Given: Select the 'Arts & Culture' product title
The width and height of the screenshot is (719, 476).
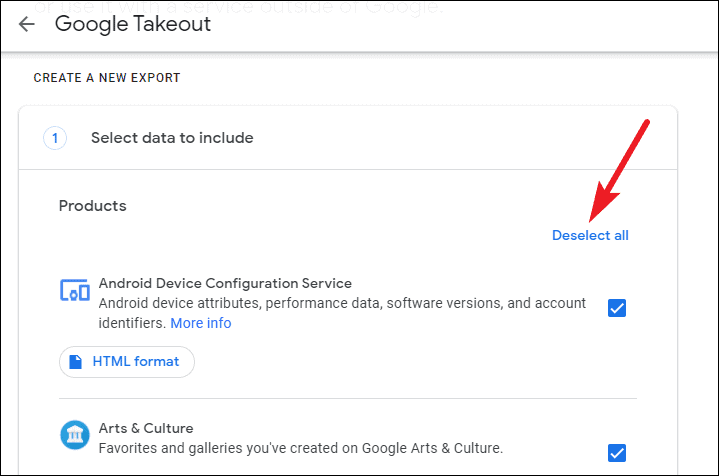Looking at the screenshot, I should click(146, 428).
